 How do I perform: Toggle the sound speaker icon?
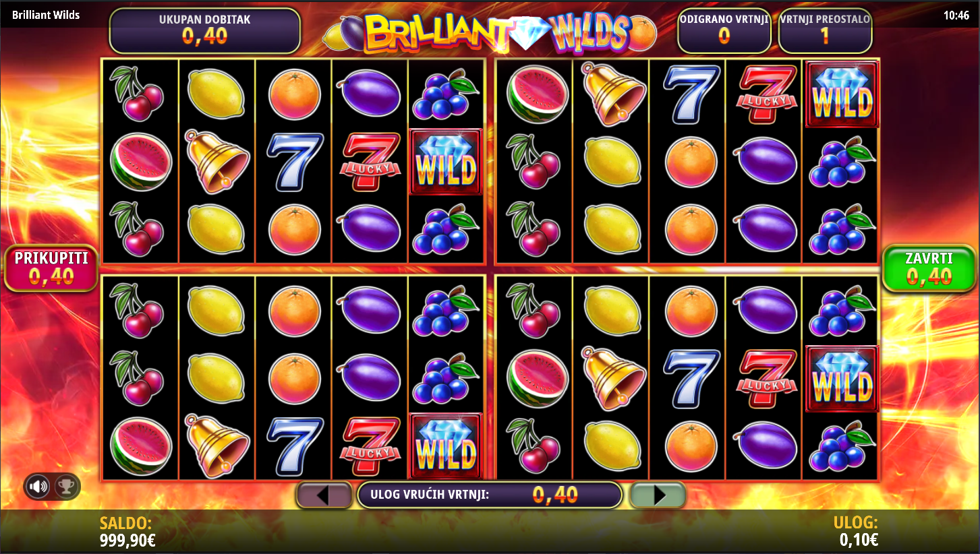coord(38,486)
